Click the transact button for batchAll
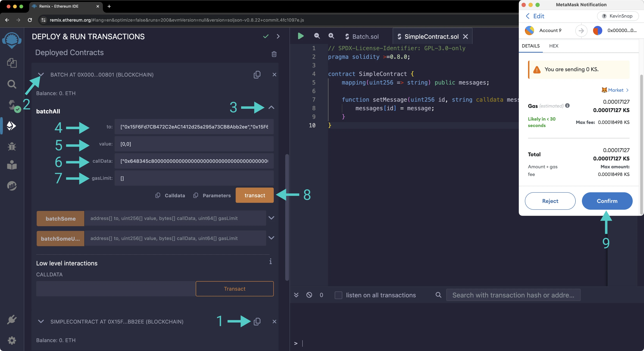The height and width of the screenshot is (351, 644). [254, 195]
